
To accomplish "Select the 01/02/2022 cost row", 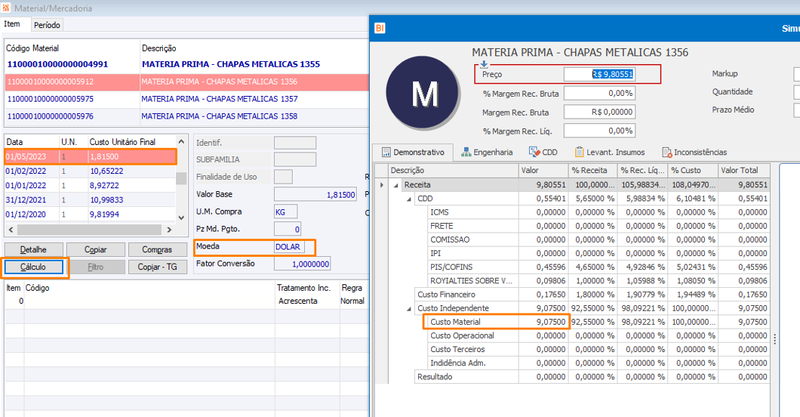I will point(90,171).
